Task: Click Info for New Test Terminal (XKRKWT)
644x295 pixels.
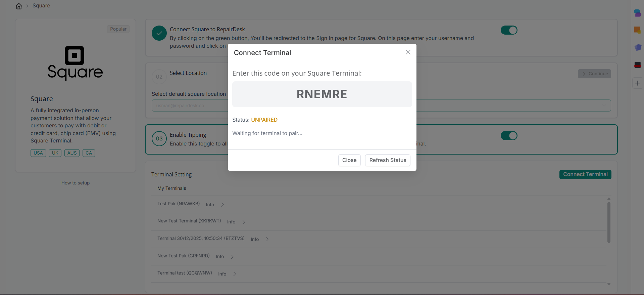Action: (231, 222)
